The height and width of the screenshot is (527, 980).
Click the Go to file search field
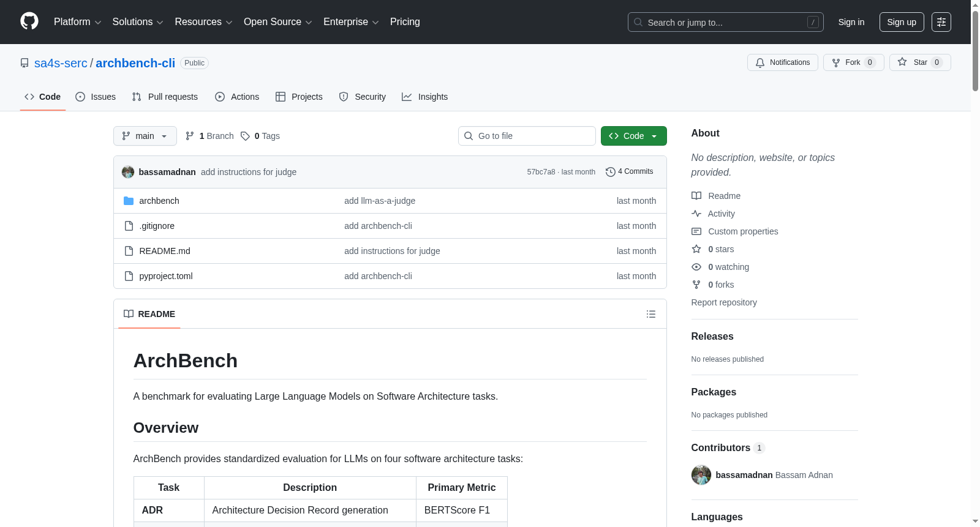[527, 136]
